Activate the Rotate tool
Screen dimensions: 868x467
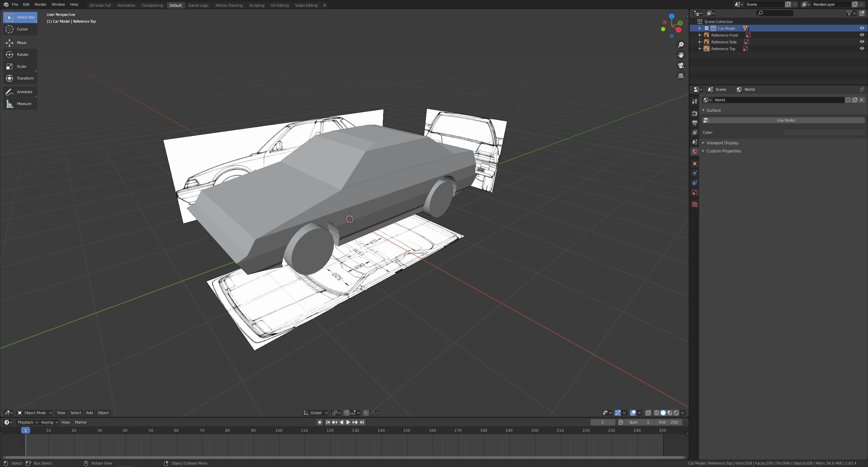click(20, 55)
